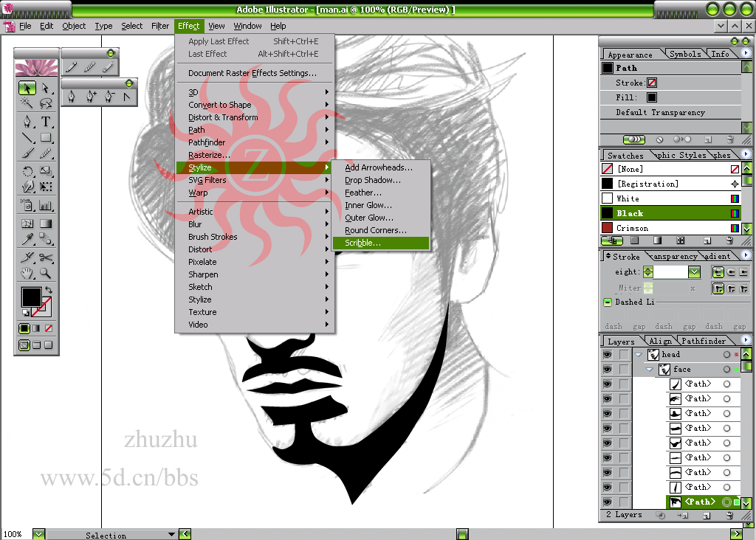
Task: Open the Swatches panel options menu
Action: click(746, 154)
